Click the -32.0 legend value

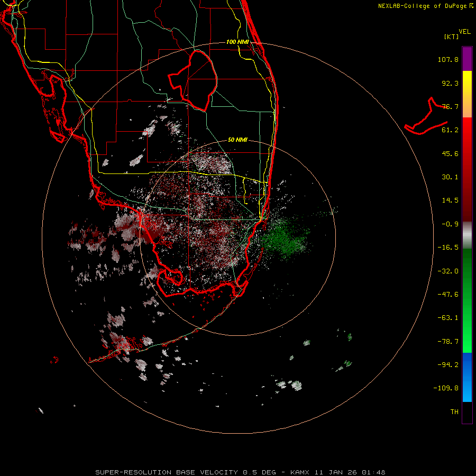coord(448,271)
